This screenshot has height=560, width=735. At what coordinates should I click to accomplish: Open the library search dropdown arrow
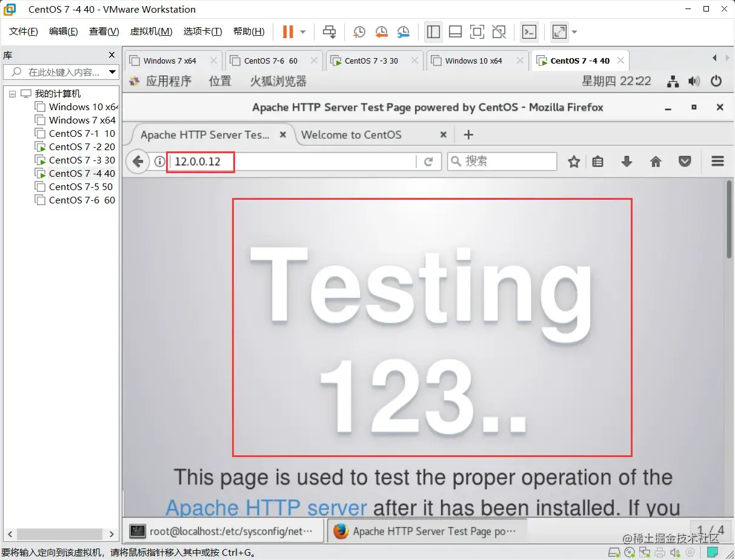(x=112, y=72)
